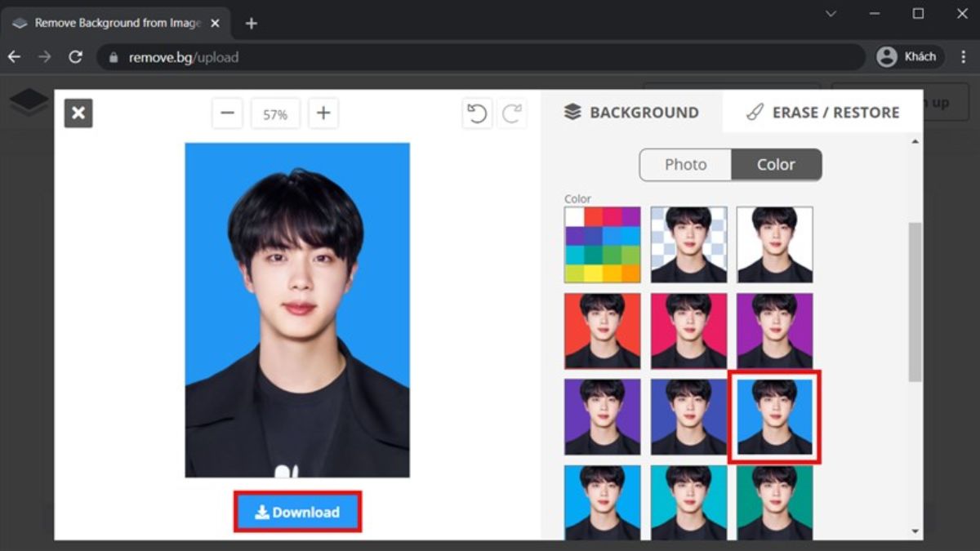The image size is (980, 551).
Task: Choose the transparent checkered background thumbnail
Action: [688, 244]
